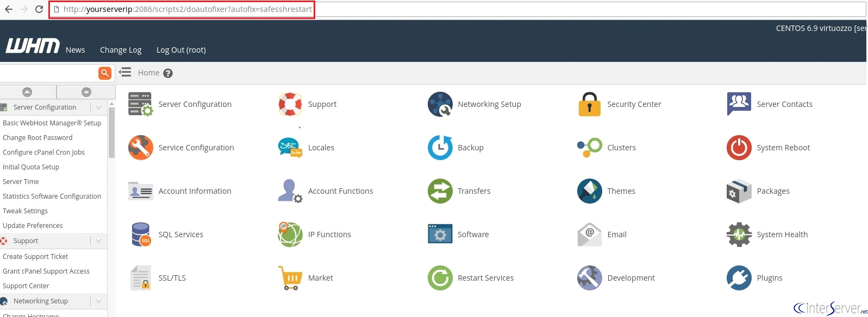This screenshot has width=868, height=317.
Task: Collapse the Support sidebar section chevron
Action: tap(98, 241)
